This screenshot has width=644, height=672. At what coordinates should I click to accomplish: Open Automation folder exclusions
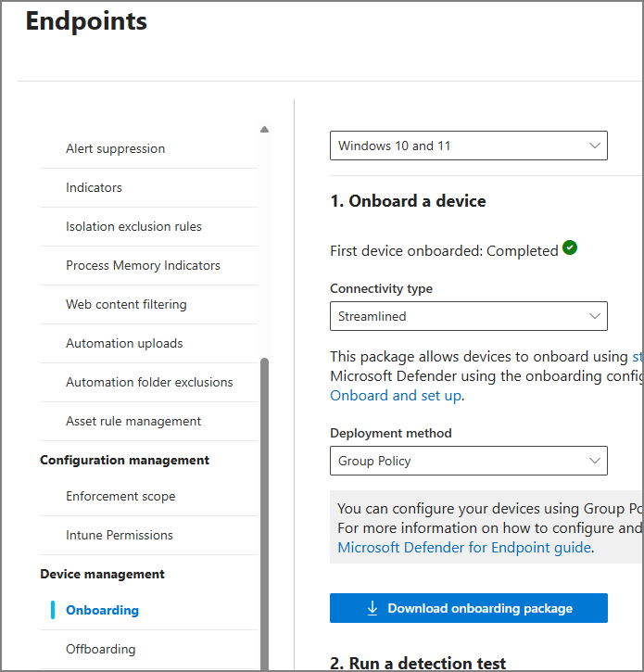[148, 382]
